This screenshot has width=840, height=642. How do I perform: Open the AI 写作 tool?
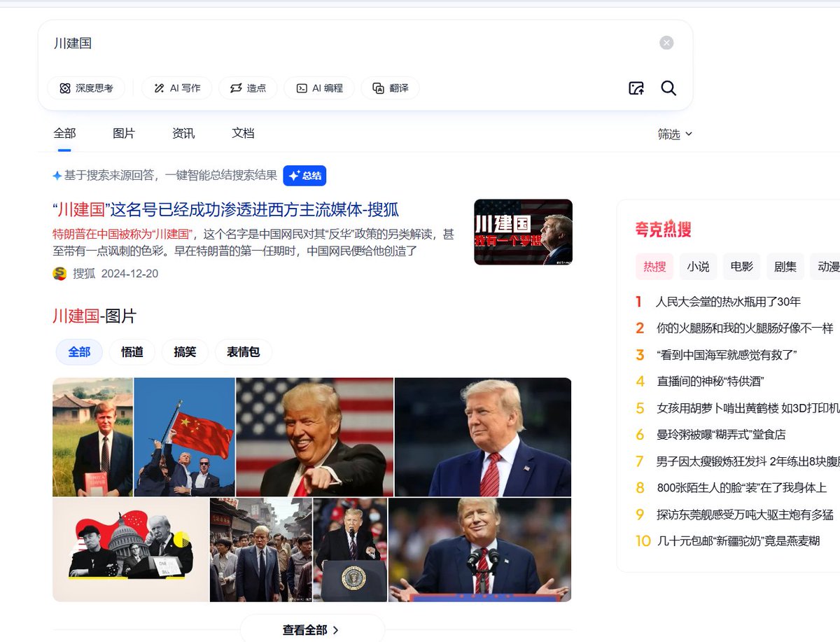click(x=177, y=88)
